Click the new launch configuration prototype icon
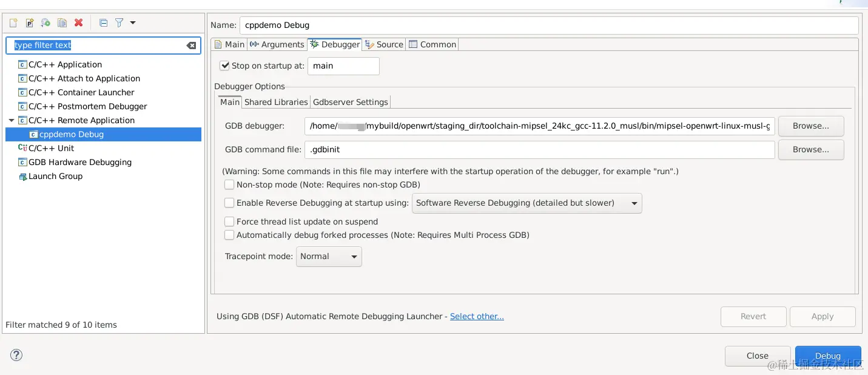Viewport: 868px width, 375px height. pos(29,23)
